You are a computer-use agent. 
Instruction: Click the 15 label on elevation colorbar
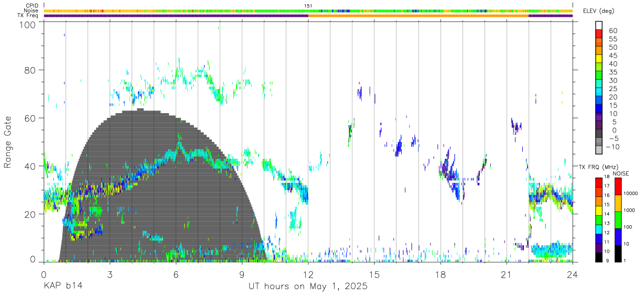pyautogui.click(x=613, y=105)
